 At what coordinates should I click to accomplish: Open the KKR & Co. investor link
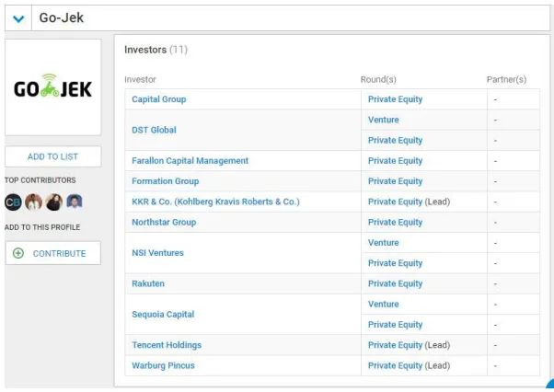[215, 202]
